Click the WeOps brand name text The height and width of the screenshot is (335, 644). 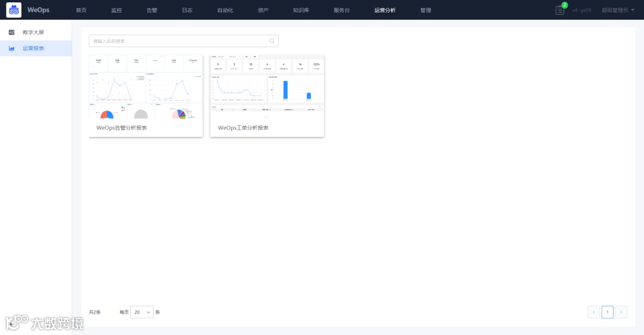38,10
